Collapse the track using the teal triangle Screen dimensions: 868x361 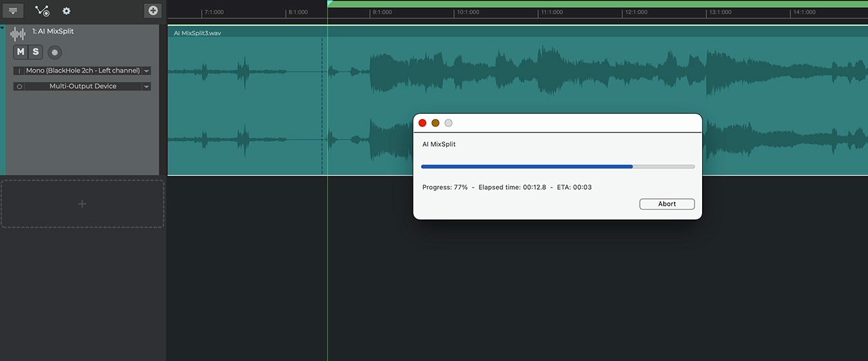pos(3,28)
